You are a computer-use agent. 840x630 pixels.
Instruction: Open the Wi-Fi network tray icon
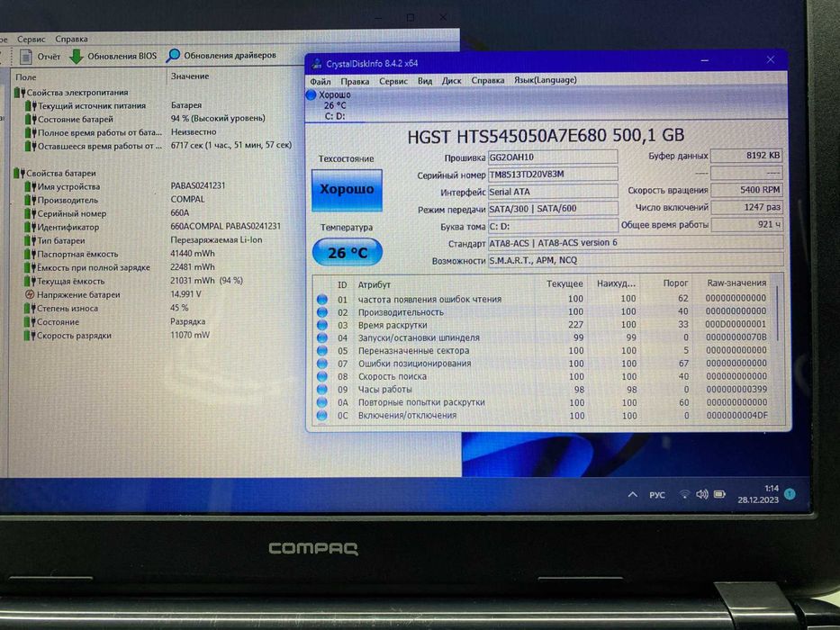point(684,494)
